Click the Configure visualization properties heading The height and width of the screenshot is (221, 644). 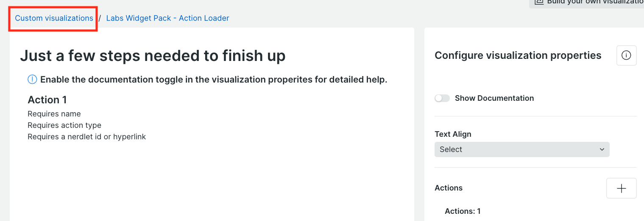tap(518, 55)
